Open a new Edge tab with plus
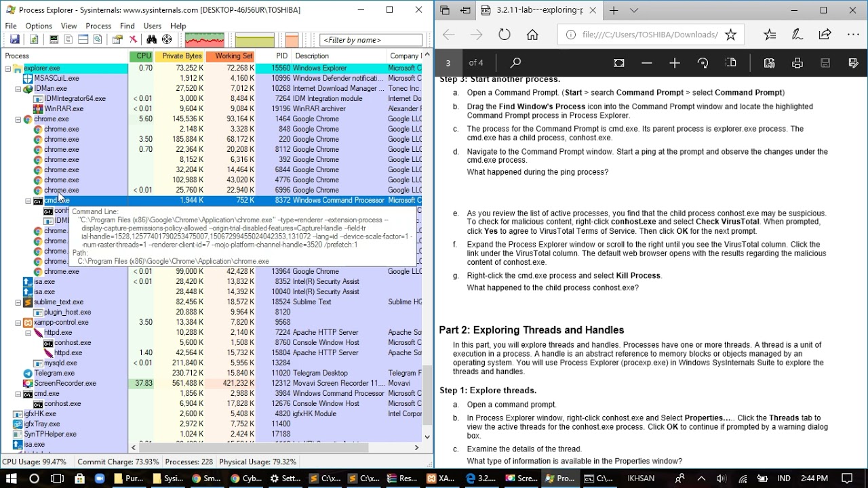 pos(613,10)
